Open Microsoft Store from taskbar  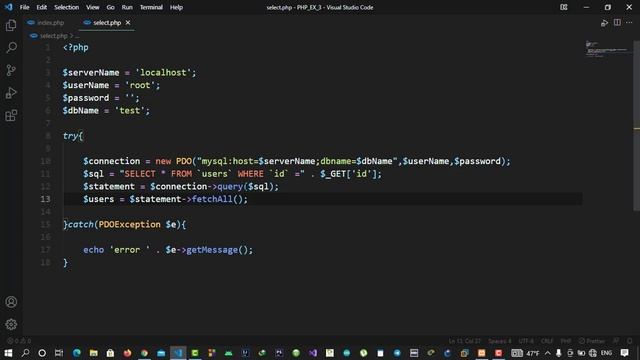click(110, 353)
